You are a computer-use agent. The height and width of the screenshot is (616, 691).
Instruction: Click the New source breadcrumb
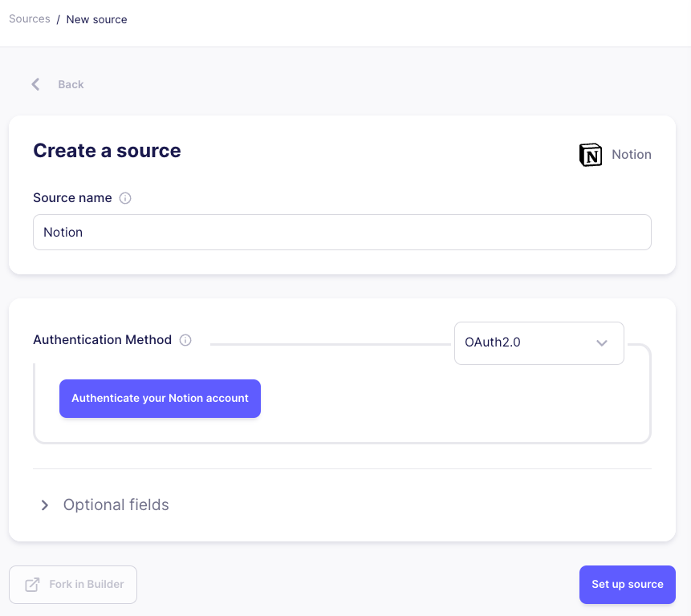96,19
